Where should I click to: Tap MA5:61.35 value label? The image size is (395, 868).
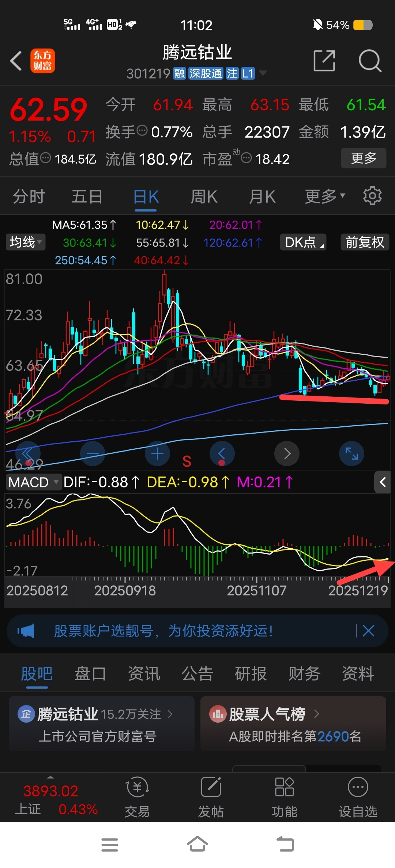coord(84,225)
